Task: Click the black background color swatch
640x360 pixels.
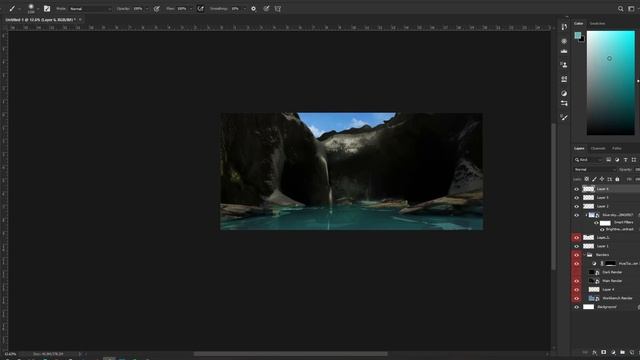Action: pos(582,40)
